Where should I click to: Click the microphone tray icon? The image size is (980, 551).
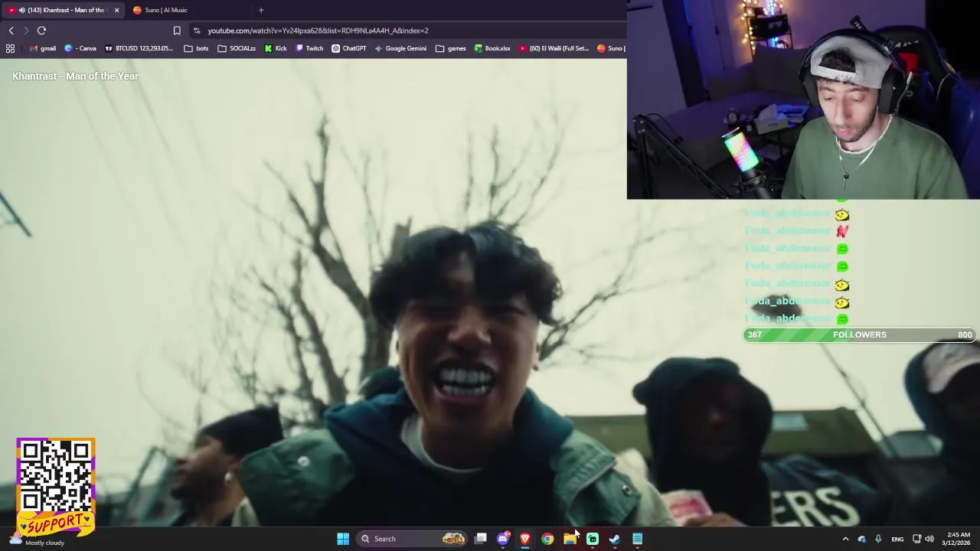[878, 539]
